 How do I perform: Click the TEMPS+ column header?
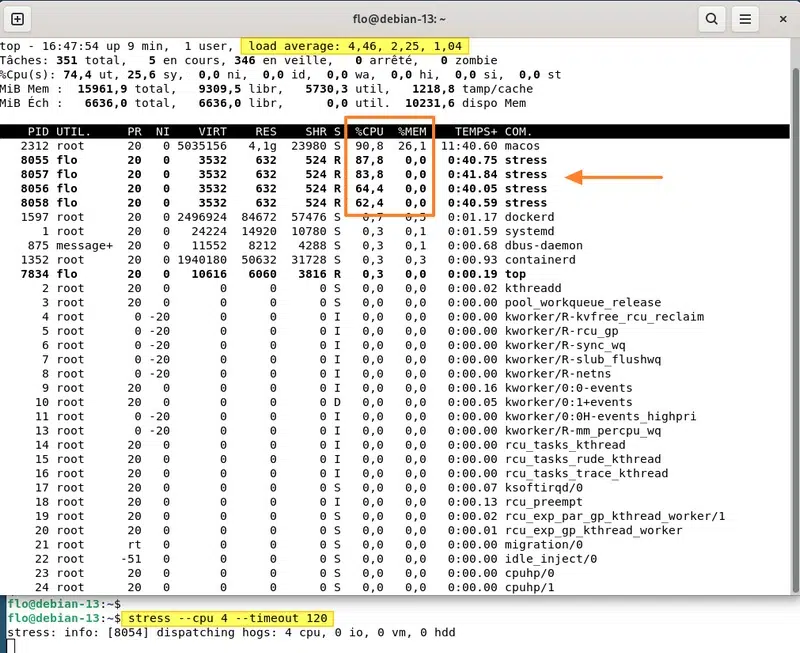pyautogui.click(x=476, y=131)
